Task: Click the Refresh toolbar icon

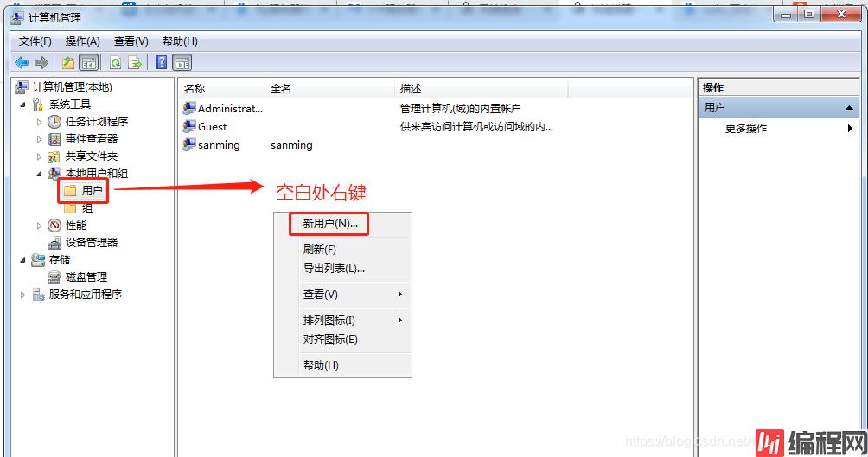Action: pos(115,62)
